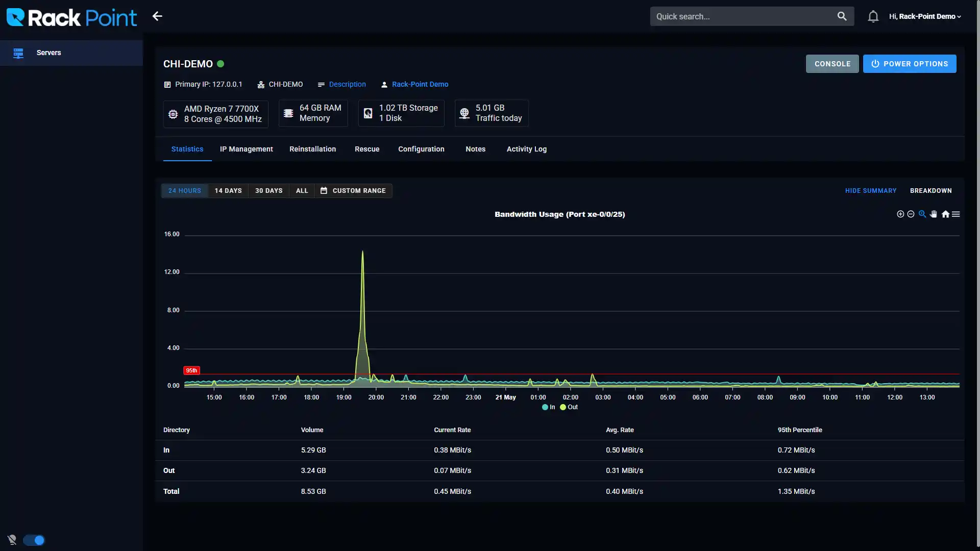Switch to the Reinstallation tab
980x551 pixels.
coord(313,149)
